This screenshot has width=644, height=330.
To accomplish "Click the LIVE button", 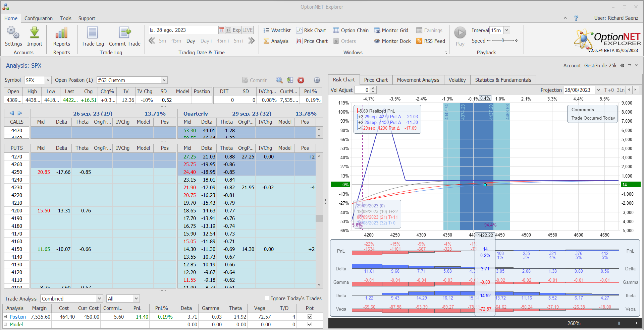I will 248,30.
